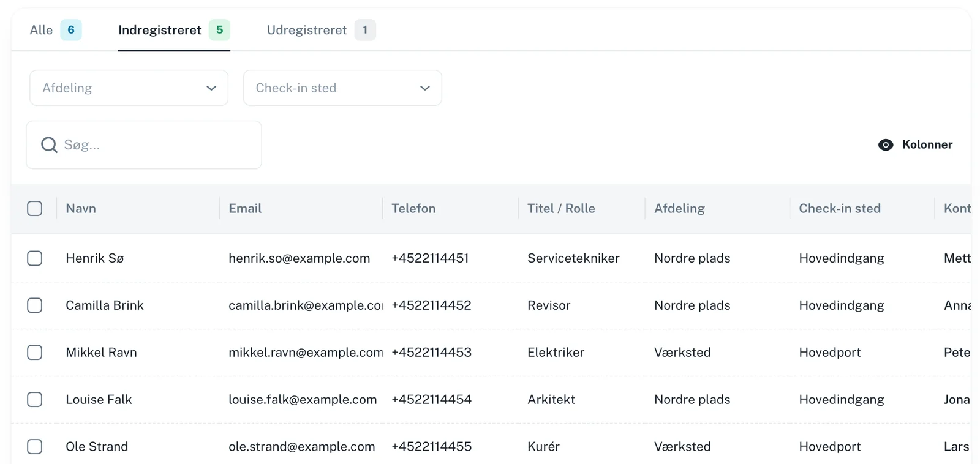Select Mikkel Ravn's row checkbox
Screen dimensions: 980x464
tap(35, 353)
